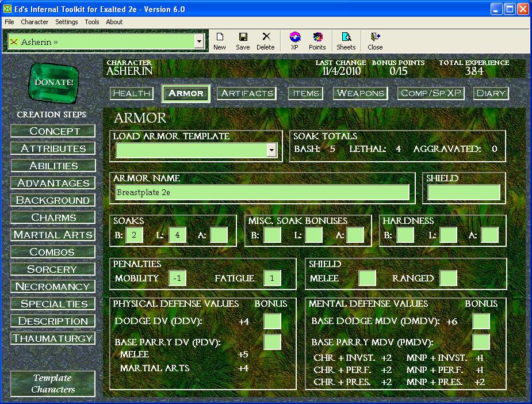
Task: Open the Tools menu
Action: click(92, 22)
